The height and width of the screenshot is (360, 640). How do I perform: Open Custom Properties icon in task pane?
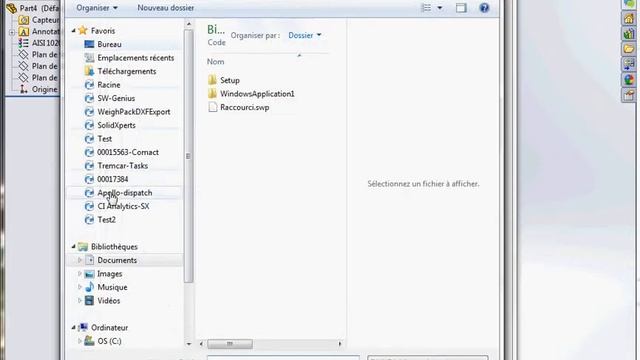click(629, 96)
